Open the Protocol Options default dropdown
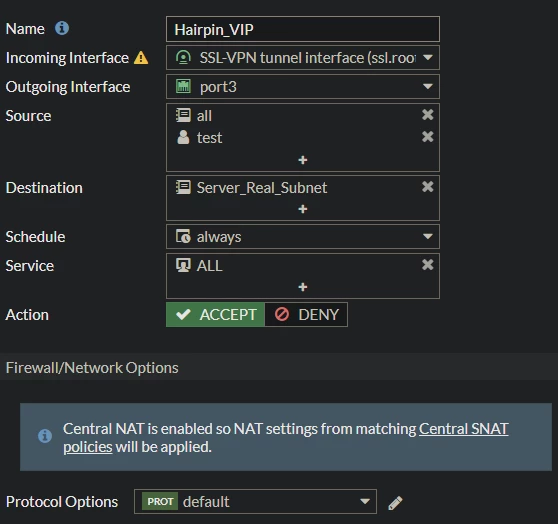Viewport: 558px width, 524px height. (255, 502)
